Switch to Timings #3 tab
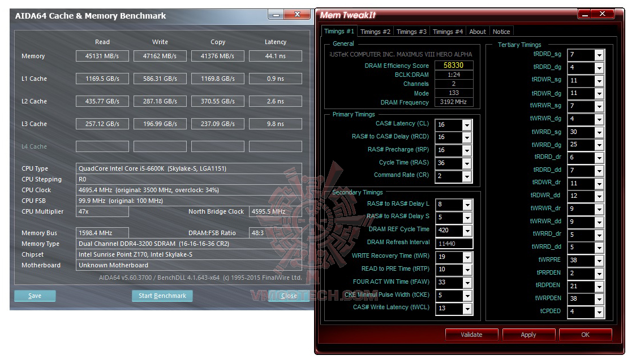Viewport: 636px width, 364px height. tap(411, 32)
